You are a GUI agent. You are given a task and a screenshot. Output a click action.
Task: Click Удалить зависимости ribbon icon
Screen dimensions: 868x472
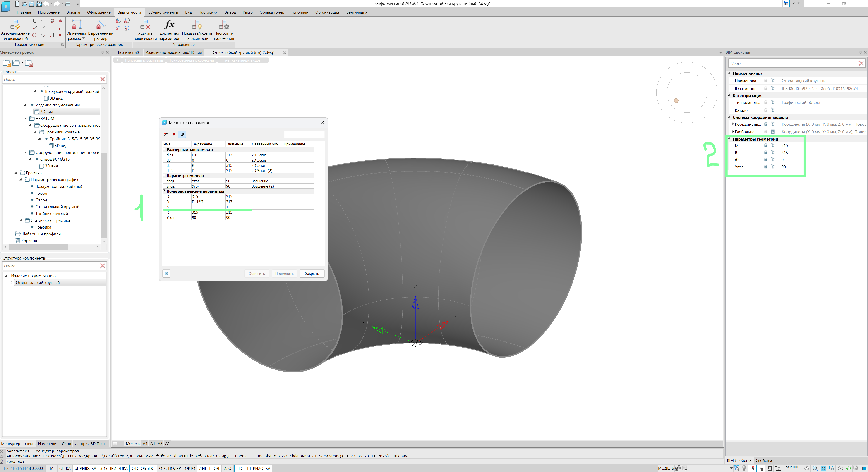(x=145, y=25)
